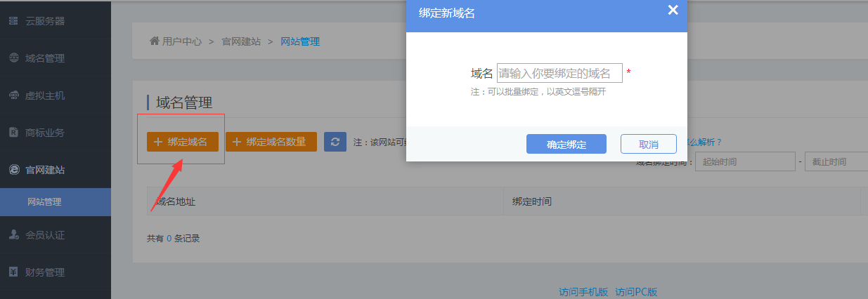Click the 绑定域名数量 button
The image size is (868, 299).
(271, 142)
